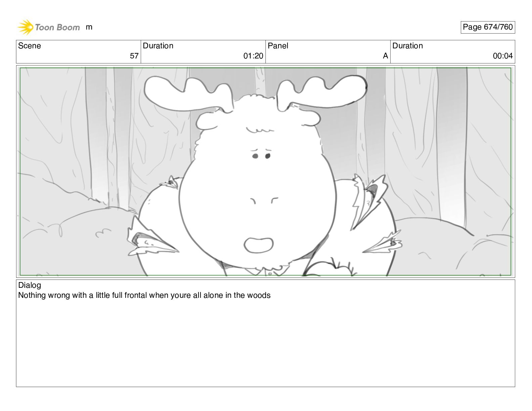Select the Page 674/760 indicator box

[x=488, y=27]
